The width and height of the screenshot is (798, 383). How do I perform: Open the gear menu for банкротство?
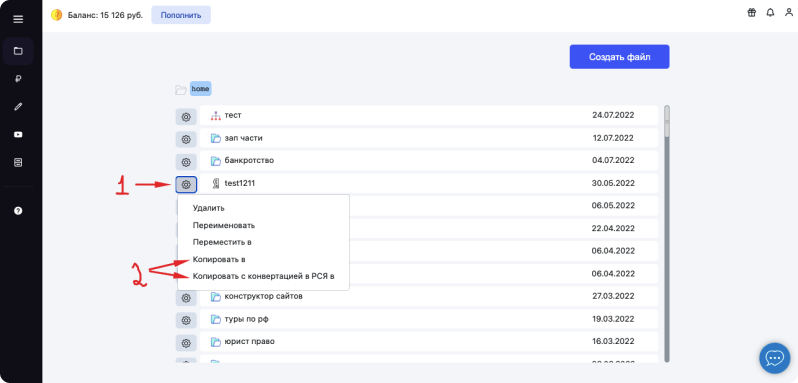[x=186, y=162]
